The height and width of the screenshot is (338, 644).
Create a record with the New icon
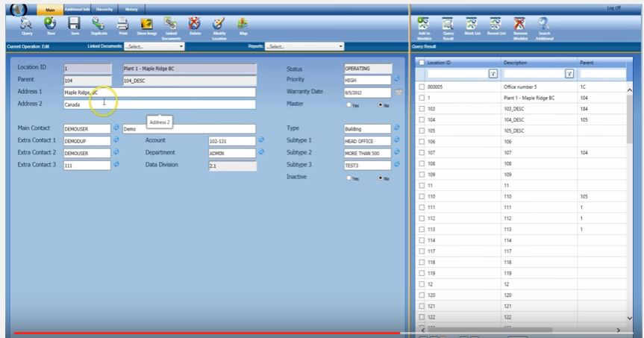click(x=51, y=26)
